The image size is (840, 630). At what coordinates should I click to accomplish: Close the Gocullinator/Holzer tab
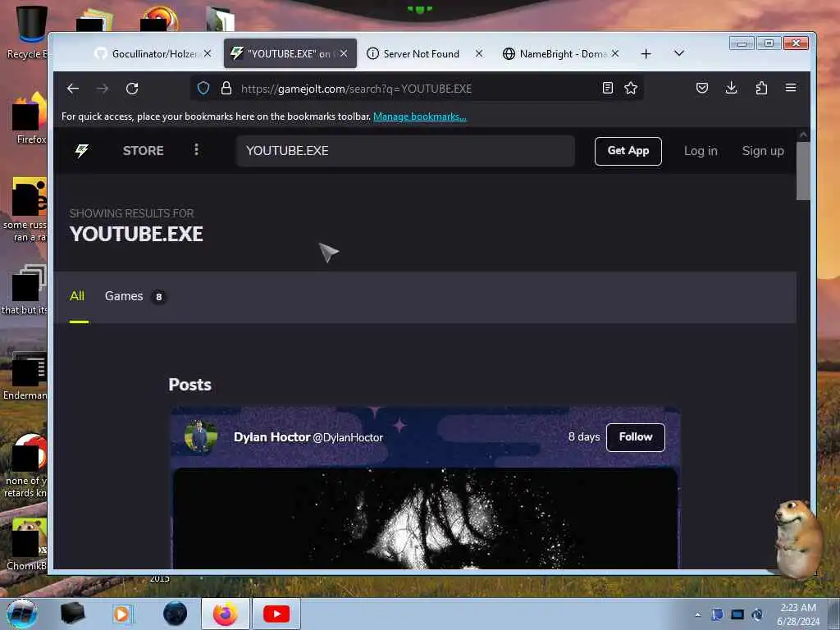coord(208,53)
